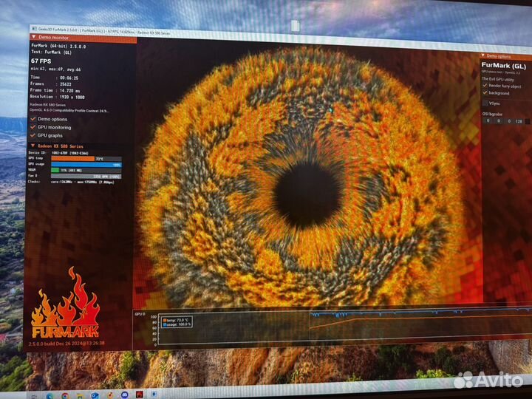Collapse the Demo monitor panel

tap(34, 37)
